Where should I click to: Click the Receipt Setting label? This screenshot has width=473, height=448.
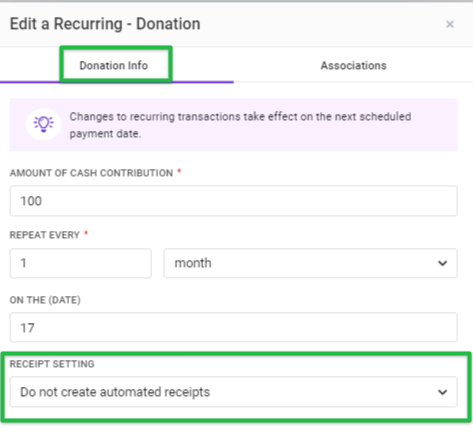[x=52, y=364]
